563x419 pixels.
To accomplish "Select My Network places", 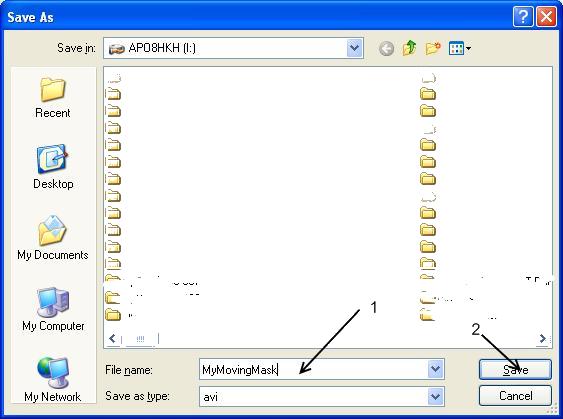I will pyautogui.click(x=53, y=380).
